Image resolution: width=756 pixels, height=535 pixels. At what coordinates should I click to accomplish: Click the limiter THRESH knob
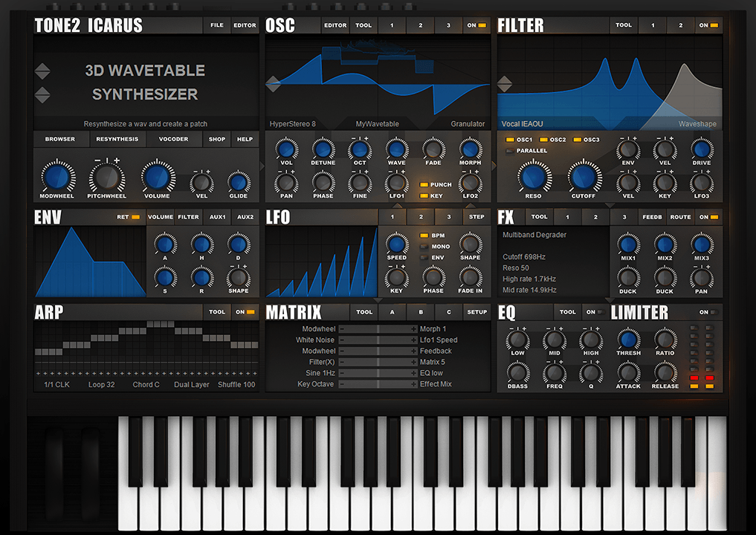point(628,340)
